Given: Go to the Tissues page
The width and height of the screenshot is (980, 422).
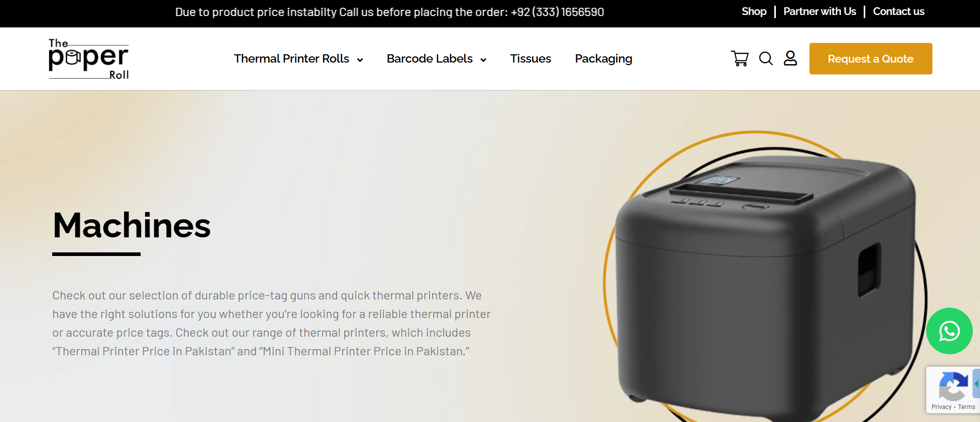Looking at the screenshot, I should [530, 58].
